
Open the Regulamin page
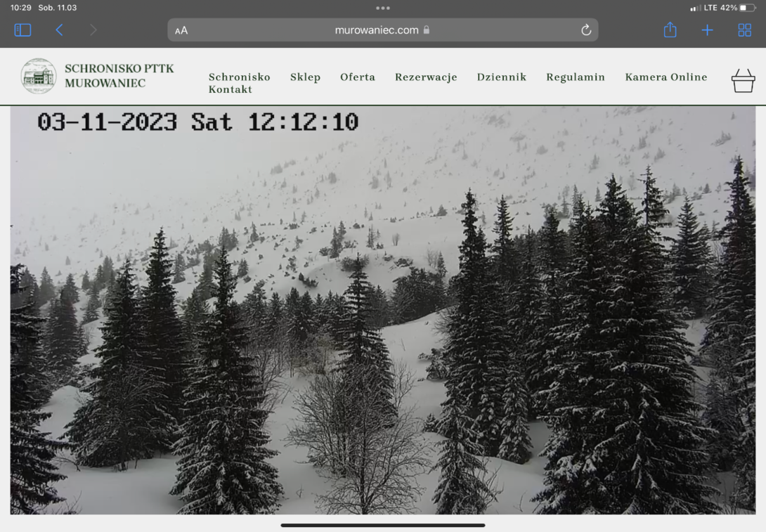(x=576, y=77)
